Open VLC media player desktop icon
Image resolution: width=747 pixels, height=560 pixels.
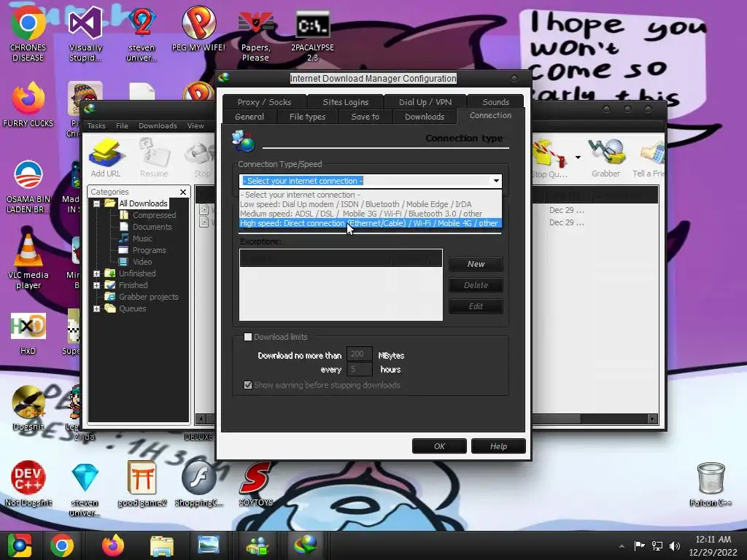tap(28, 262)
